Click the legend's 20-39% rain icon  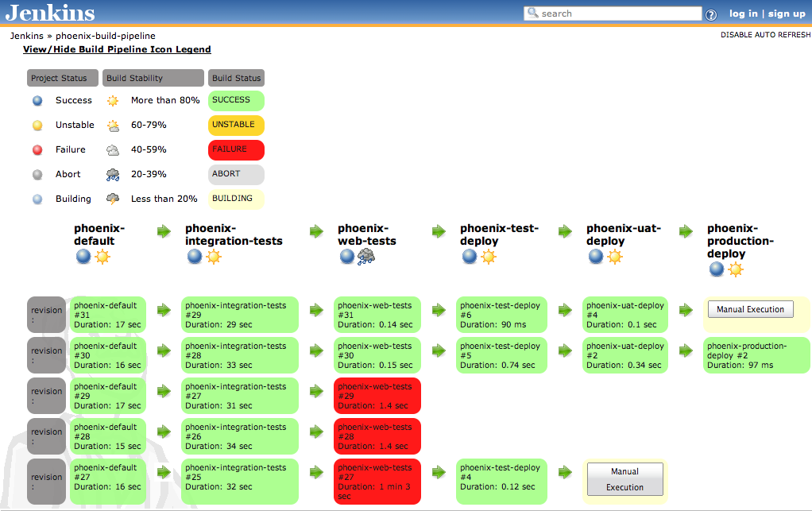113,175
